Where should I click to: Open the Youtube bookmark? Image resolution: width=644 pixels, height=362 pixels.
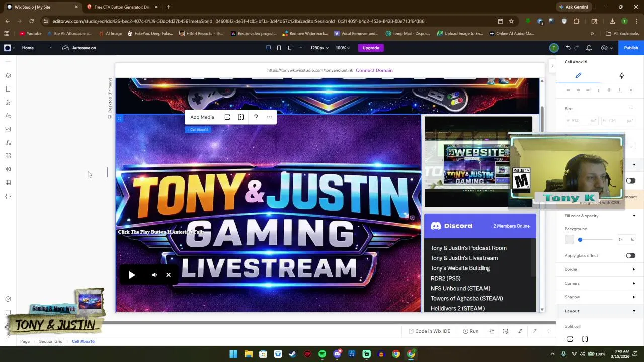coord(30,34)
